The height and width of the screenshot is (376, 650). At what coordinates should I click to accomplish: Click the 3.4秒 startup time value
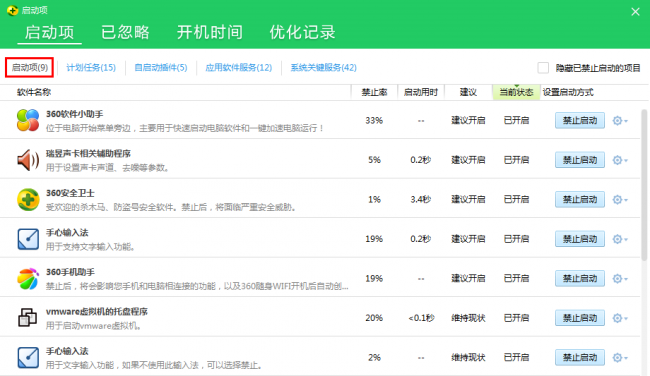coord(421,200)
